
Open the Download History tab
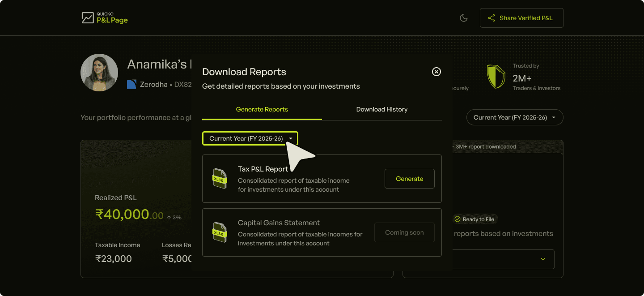382,109
